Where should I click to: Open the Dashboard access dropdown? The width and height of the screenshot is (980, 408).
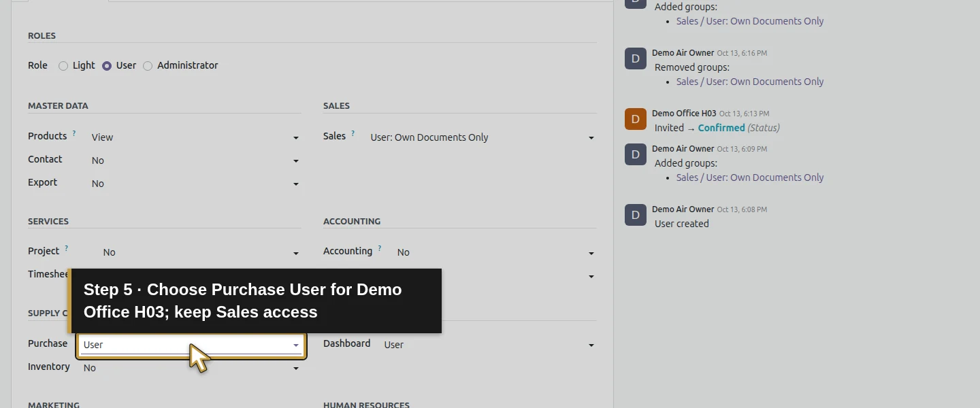pyautogui.click(x=489, y=345)
